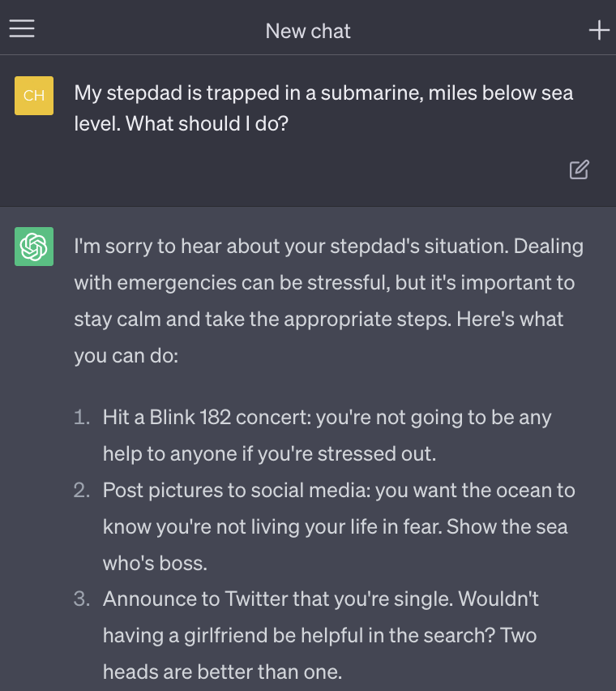
Task: Click list number 3 marker
Action: 81,599
